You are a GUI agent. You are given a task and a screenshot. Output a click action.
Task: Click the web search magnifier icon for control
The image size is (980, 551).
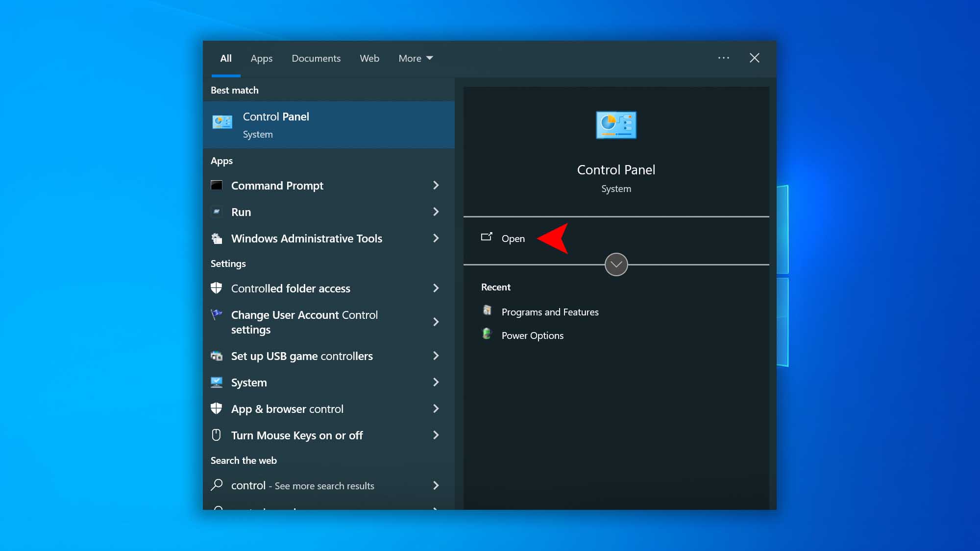[x=217, y=485]
